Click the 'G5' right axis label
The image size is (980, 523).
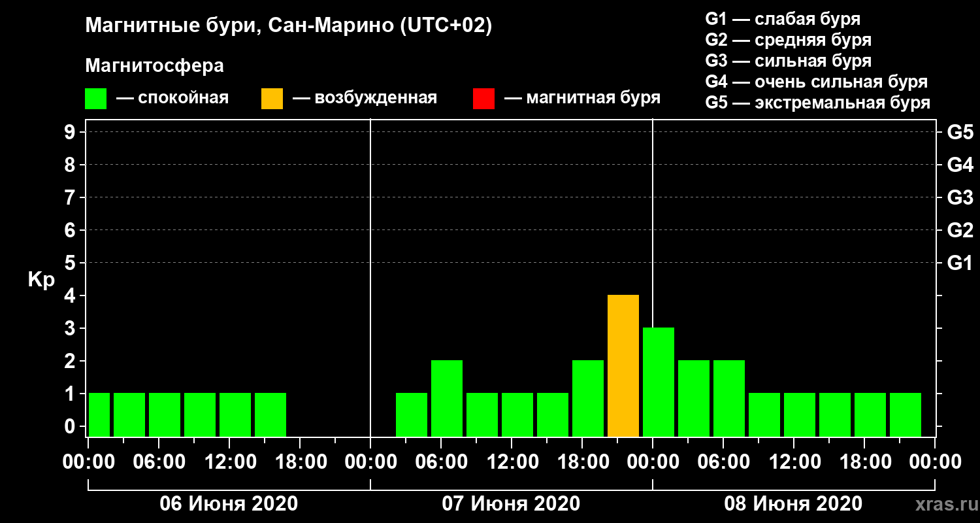pyautogui.click(x=960, y=132)
